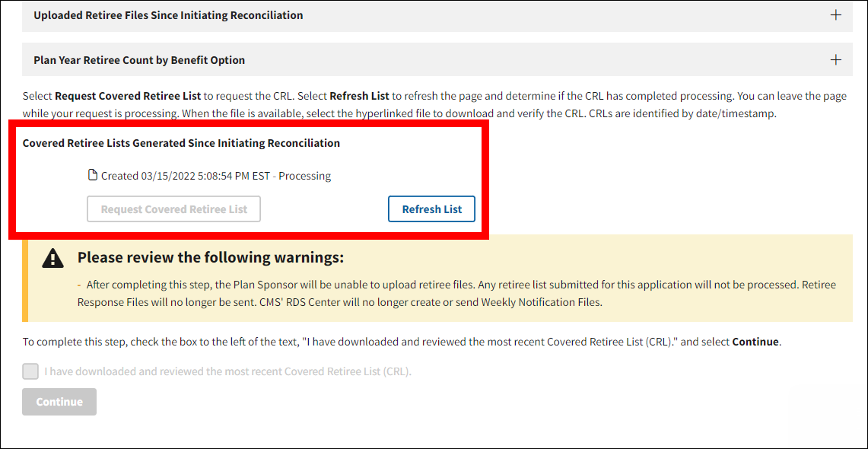
Task: Click the file icon beside the created CRL
Action: coord(94,176)
